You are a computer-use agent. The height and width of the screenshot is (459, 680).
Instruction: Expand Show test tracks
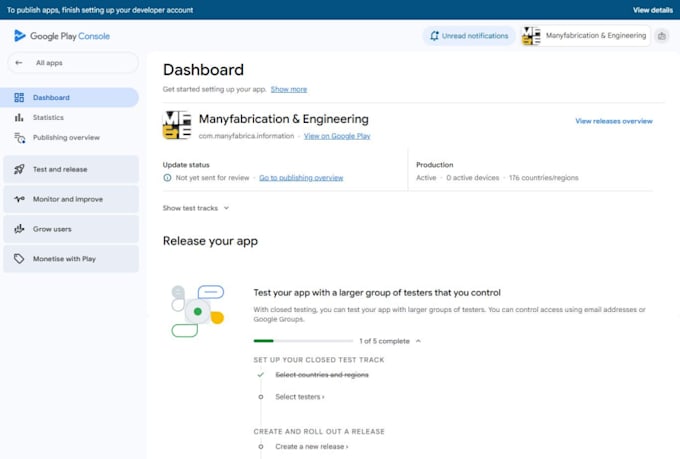coord(196,208)
